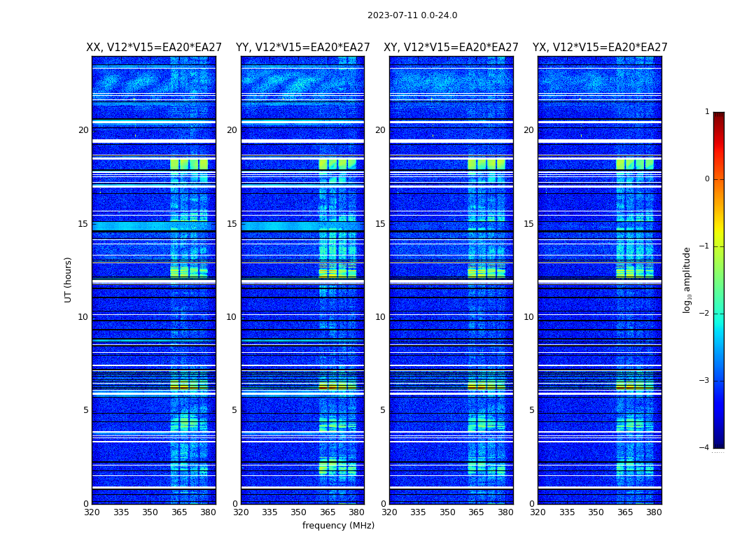
Task: Click the UT (hours) axis label
Action: (68, 280)
